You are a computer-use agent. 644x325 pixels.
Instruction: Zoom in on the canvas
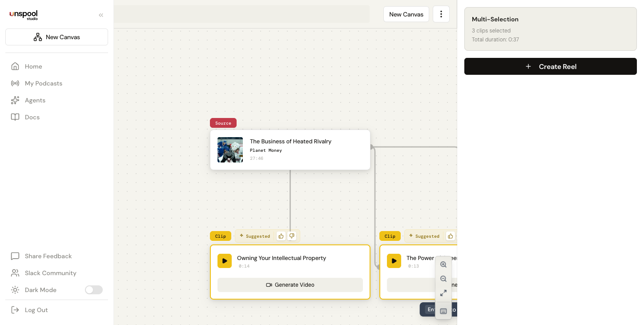[443, 264]
